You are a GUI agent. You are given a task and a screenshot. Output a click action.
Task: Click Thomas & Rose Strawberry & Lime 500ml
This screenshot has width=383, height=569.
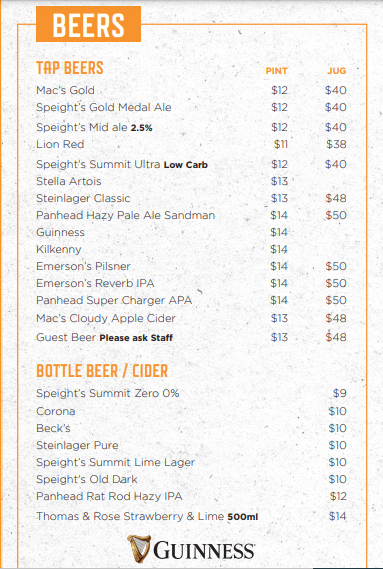pyautogui.click(x=147, y=516)
